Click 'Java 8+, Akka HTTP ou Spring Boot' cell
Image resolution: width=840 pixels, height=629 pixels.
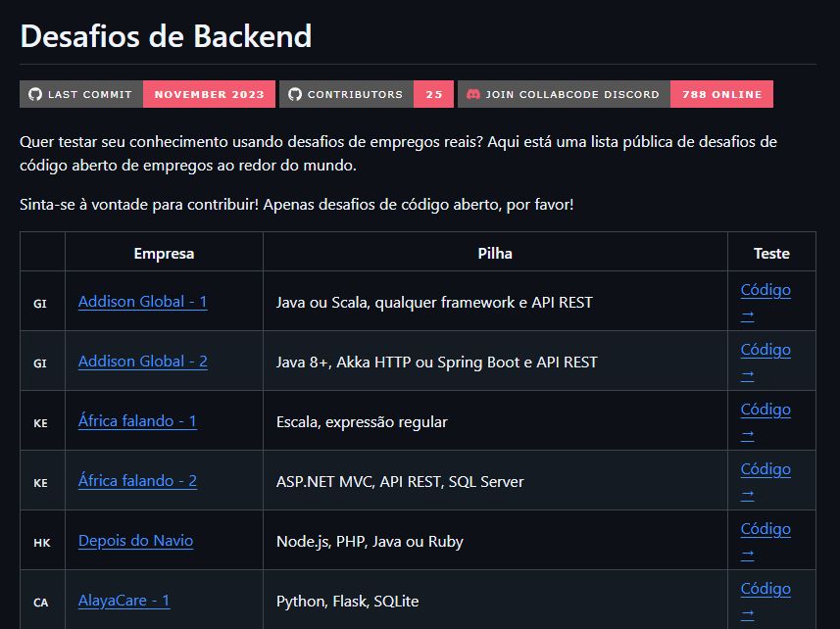495,363
